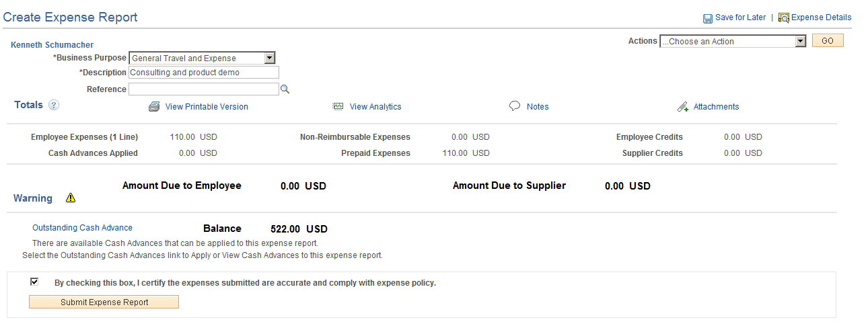Viewport: 868px width, 330px height.
Task: Click the Kenneth Schumacher name link
Action: (52, 45)
